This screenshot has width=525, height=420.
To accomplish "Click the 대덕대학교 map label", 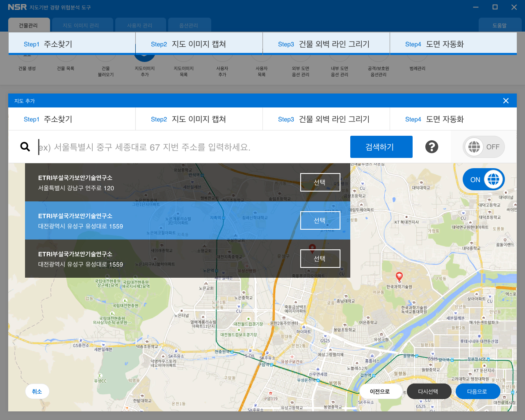I will click(x=421, y=188).
